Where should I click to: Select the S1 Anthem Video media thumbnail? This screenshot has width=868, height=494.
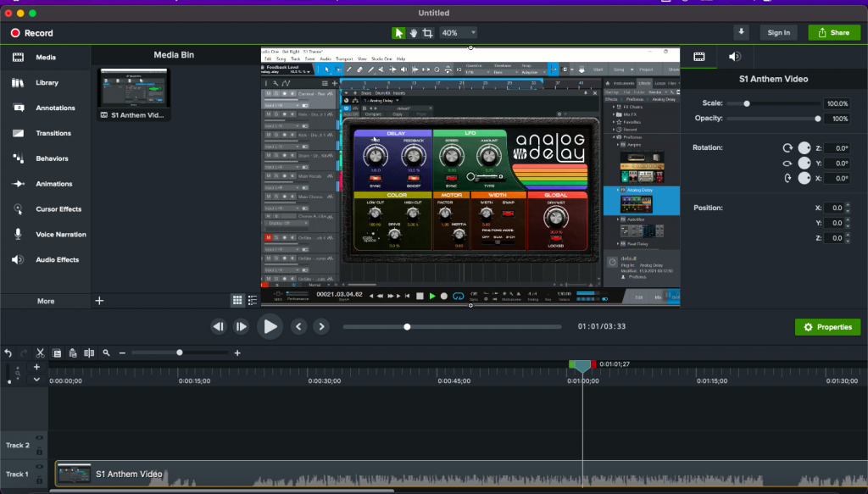coord(134,94)
